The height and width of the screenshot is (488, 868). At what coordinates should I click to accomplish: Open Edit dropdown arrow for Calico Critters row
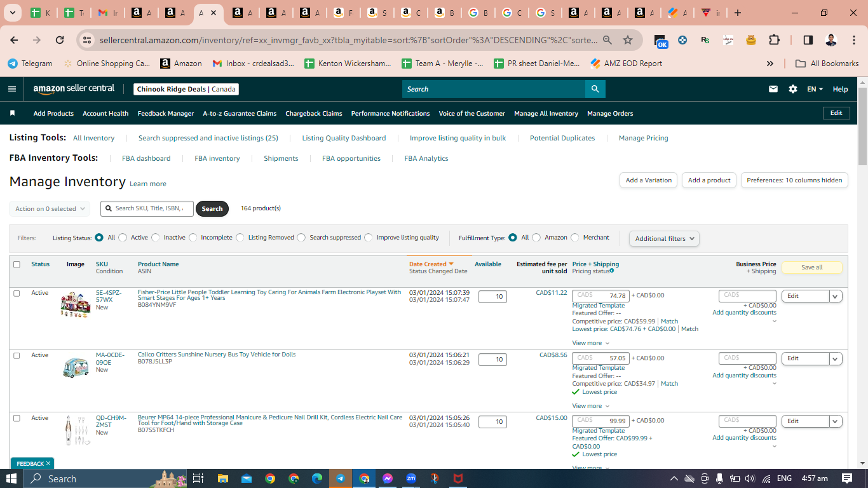[x=836, y=359]
